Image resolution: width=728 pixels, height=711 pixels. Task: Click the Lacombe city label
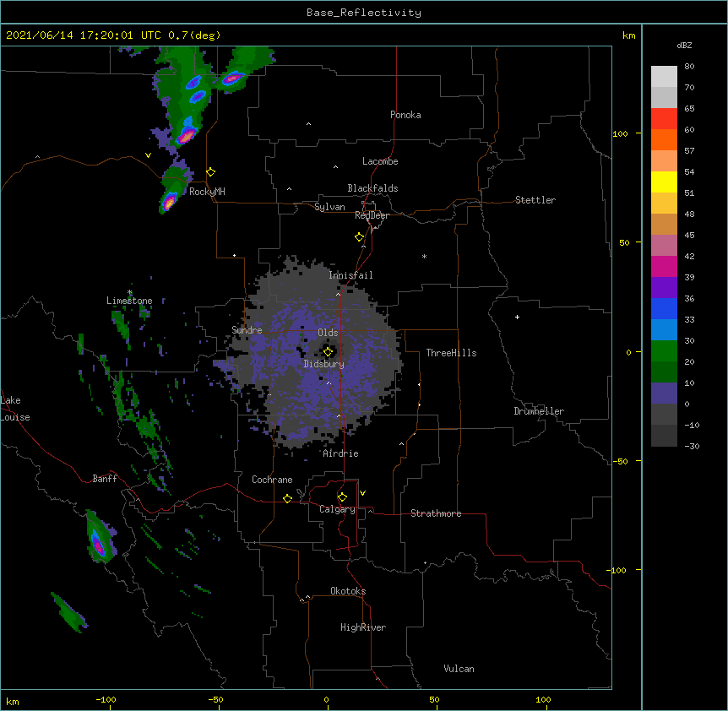click(380, 161)
